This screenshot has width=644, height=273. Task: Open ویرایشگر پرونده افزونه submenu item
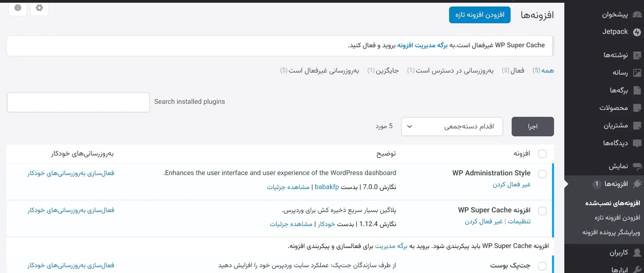click(611, 232)
